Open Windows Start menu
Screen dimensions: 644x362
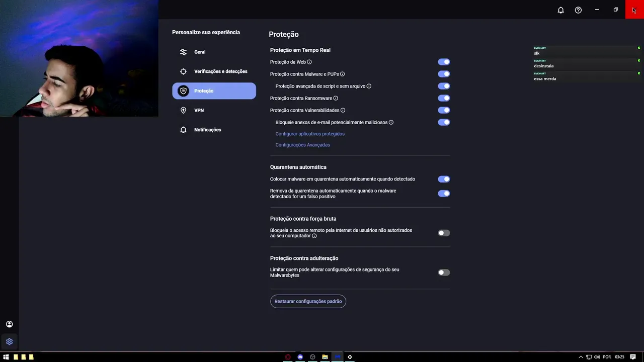click(6, 357)
